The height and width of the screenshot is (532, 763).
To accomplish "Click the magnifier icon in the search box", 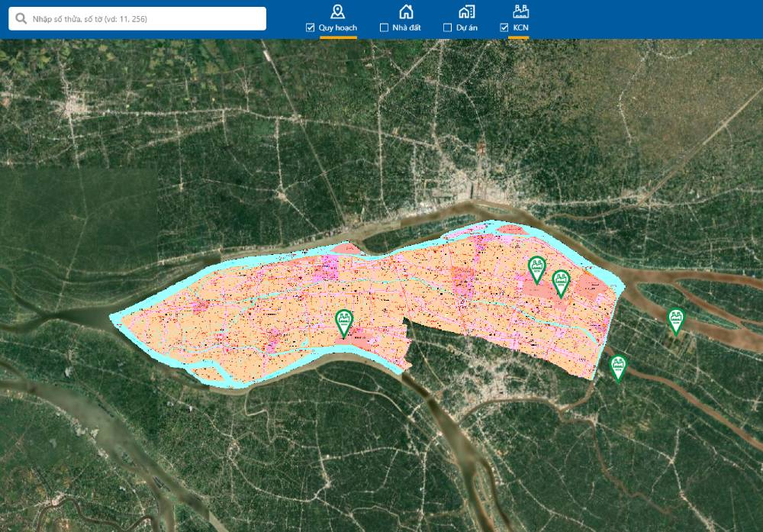I will pos(21,18).
